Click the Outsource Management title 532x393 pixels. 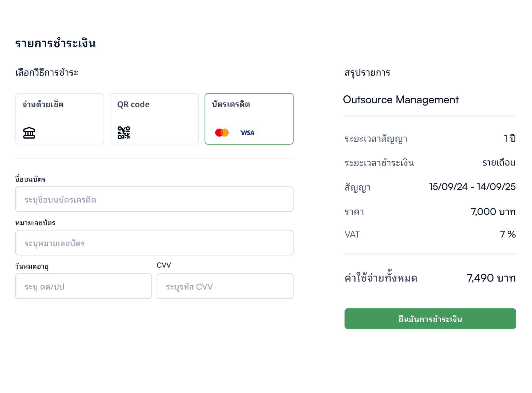coord(401,100)
